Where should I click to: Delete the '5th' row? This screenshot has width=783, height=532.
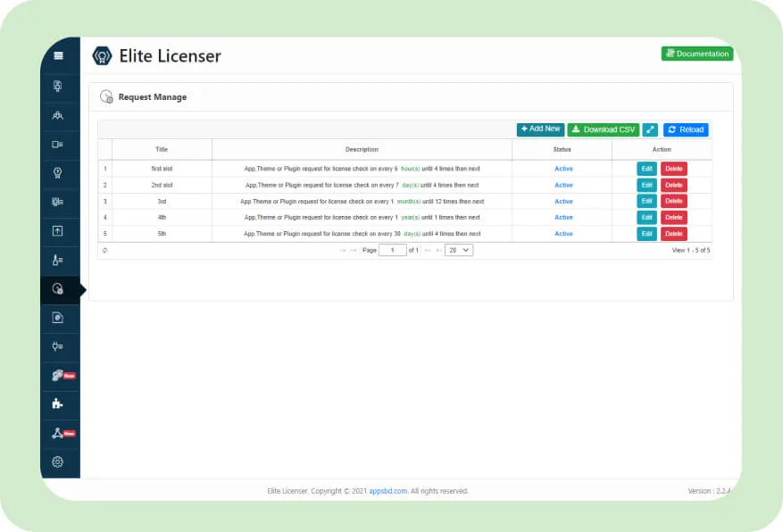pos(674,234)
